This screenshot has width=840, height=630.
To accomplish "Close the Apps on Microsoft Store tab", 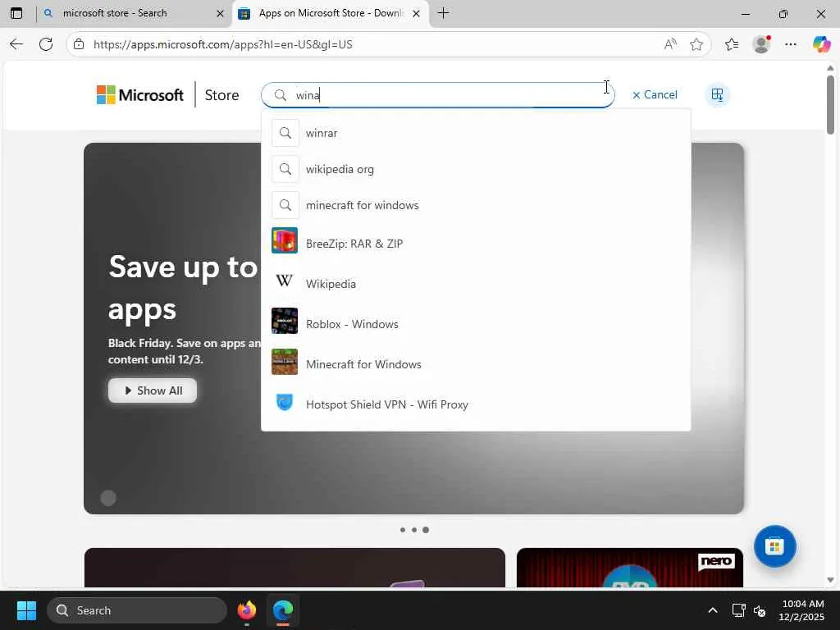I will pos(416,13).
